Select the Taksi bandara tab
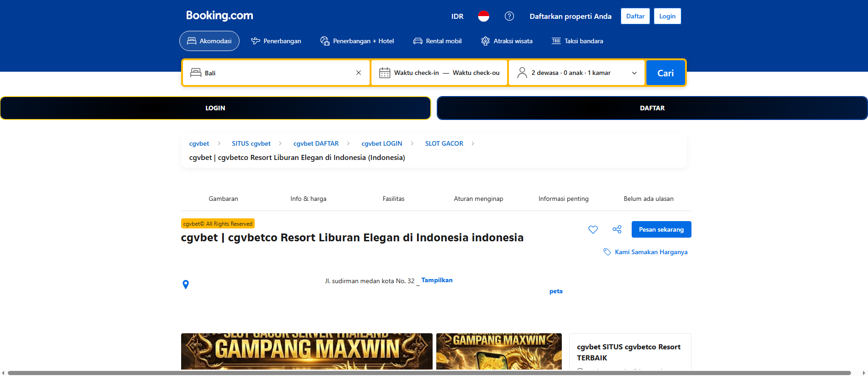Viewport: 868px width, 376px height. coord(577,41)
